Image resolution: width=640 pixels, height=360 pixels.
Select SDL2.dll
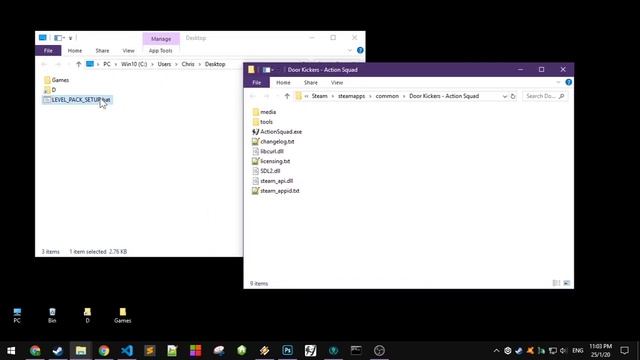266,171
